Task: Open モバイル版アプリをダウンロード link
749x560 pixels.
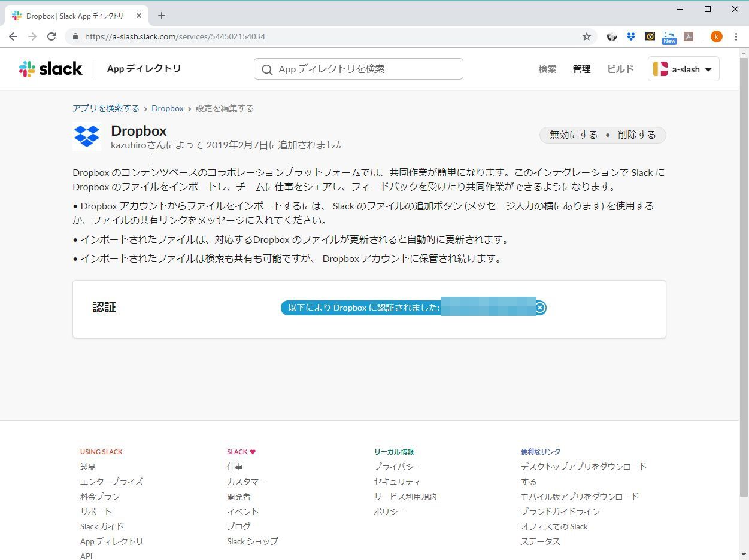Action: coord(580,497)
